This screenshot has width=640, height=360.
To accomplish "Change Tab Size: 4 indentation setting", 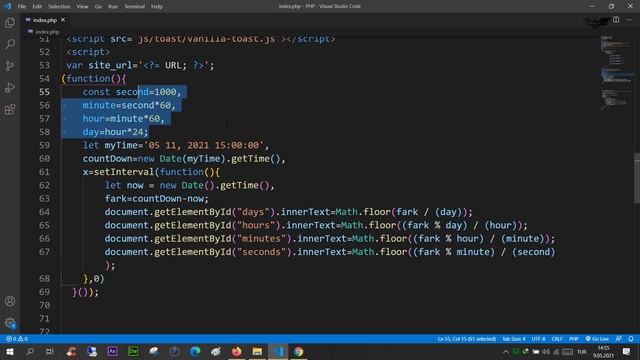I will point(514,339).
